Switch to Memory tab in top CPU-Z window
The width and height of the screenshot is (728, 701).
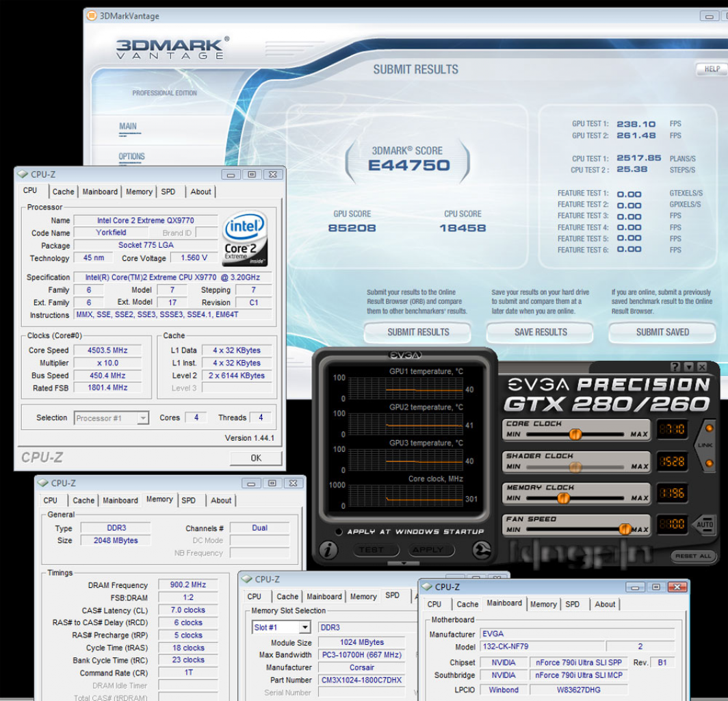click(x=139, y=192)
